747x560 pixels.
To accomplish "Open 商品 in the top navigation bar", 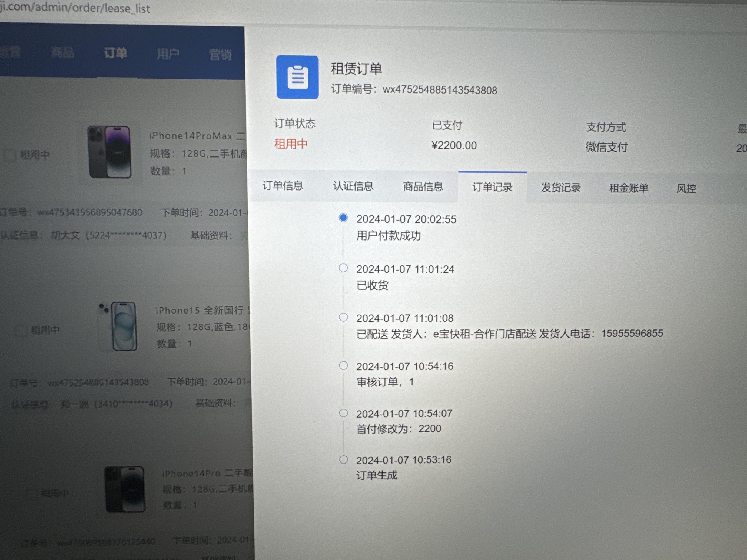I will pos(62,52).
